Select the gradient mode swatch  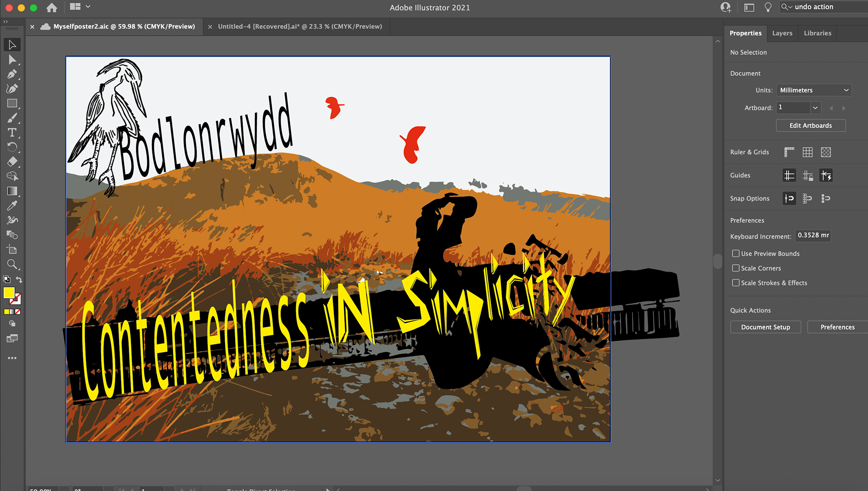tap(12, 312)
